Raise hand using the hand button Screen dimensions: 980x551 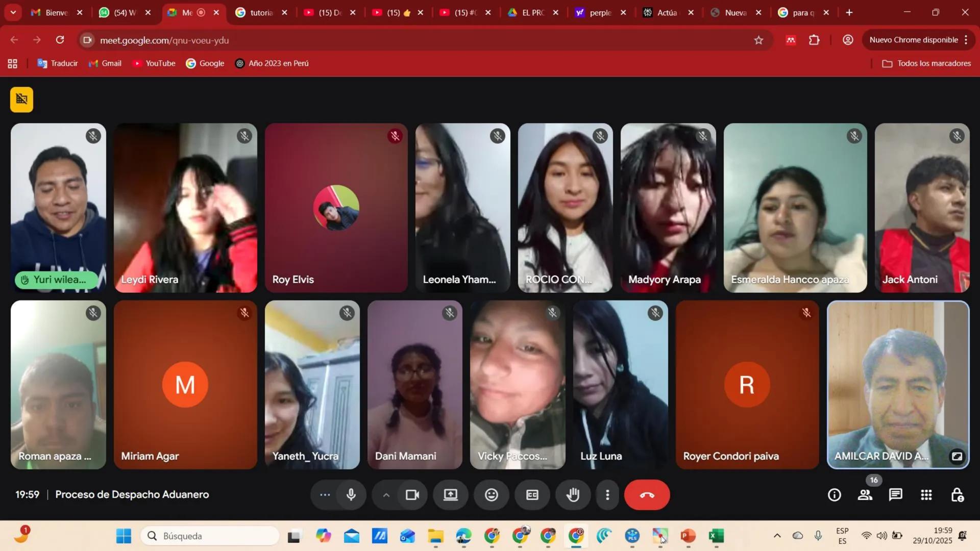pos(573,495)
